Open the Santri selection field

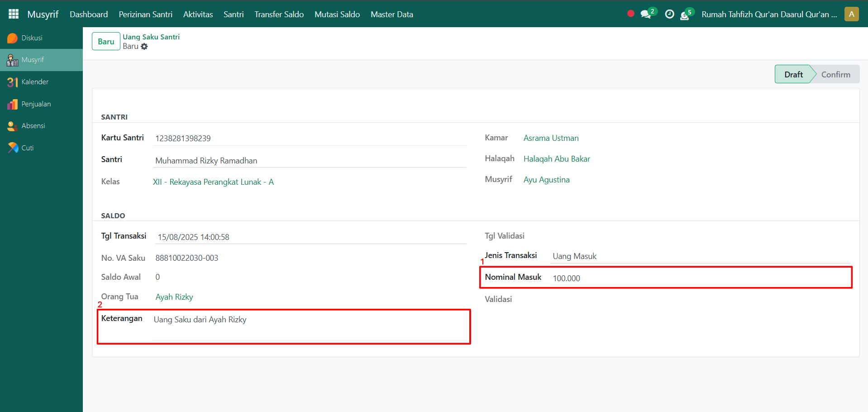(x=310, y=161)
